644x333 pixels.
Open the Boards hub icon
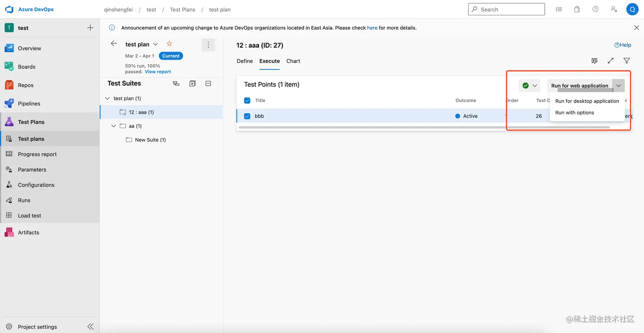[9, 66]
